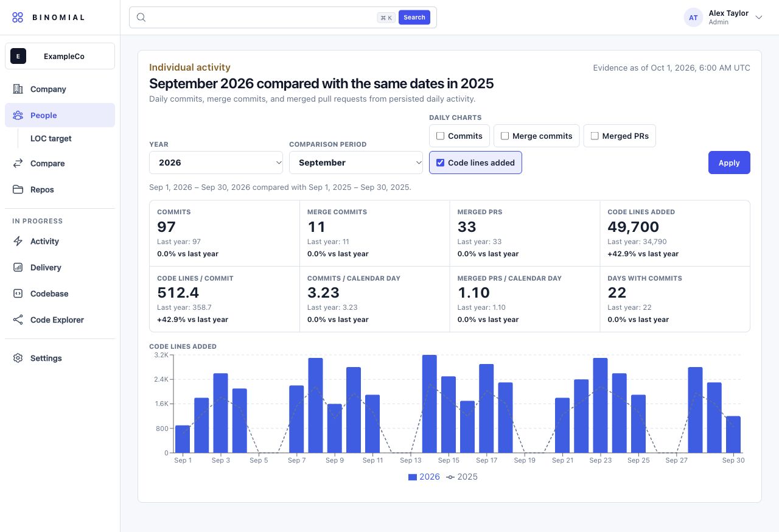Uncheck the Code lines added checkbox
779x532 pixels.
pos(441,163)
